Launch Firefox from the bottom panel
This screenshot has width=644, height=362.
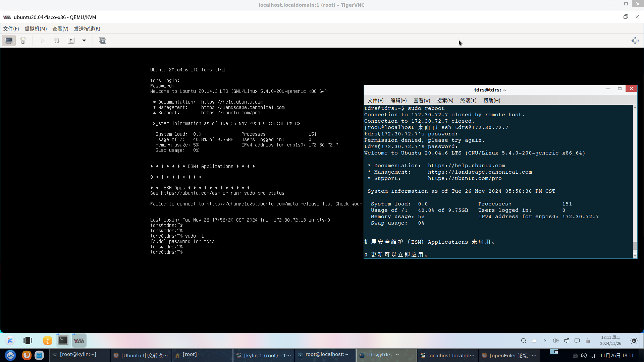[x=26, y=355]
